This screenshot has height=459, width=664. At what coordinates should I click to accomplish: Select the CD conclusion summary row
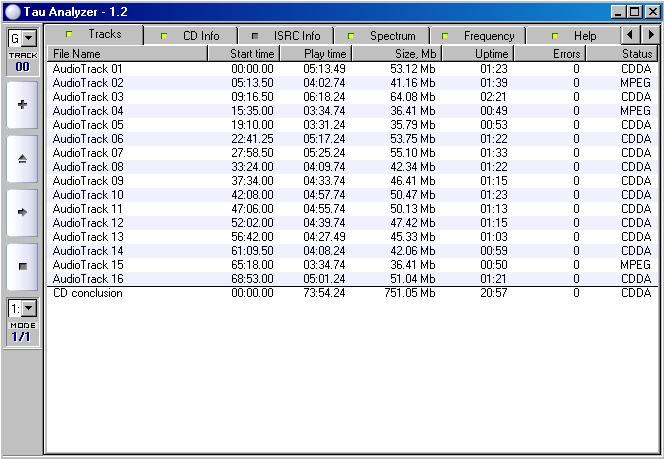pyautogui.click(x=88, y=294)
